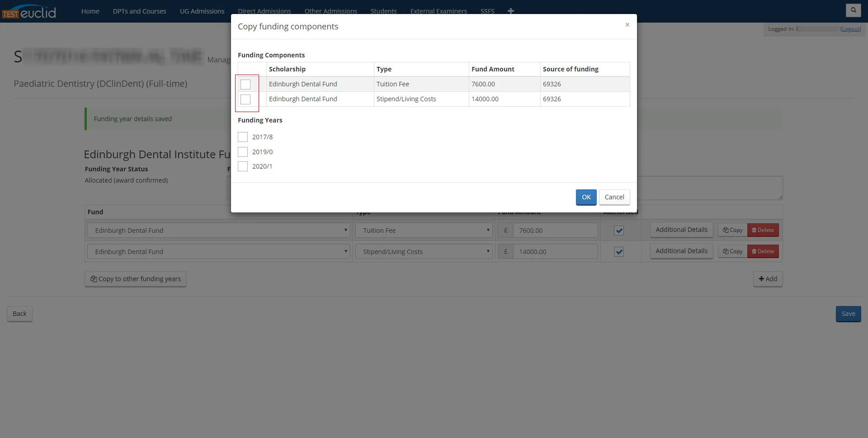This screenshot has width=868, height=438.
Task: Open the Students menu
Action: tap(383, 11)
